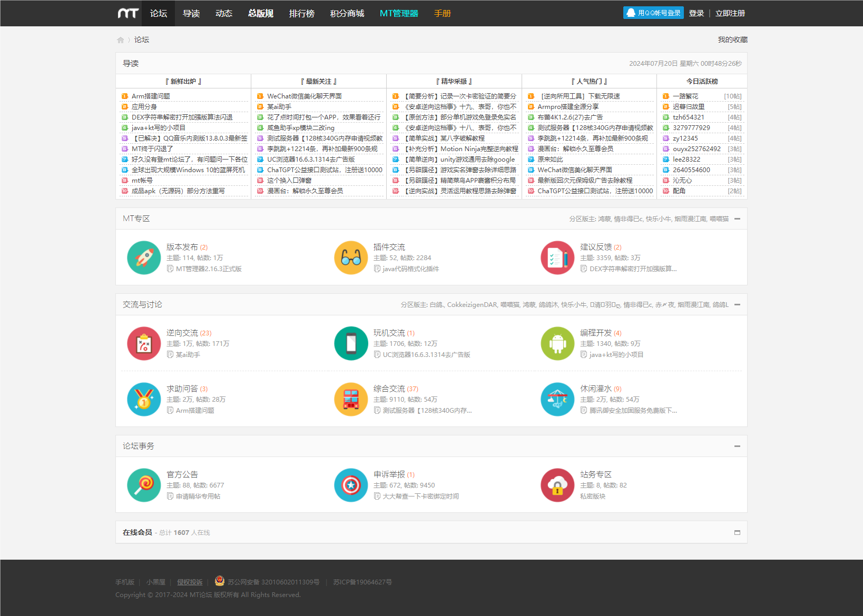Open the 导读 nav tab

[x=191, y=13]
